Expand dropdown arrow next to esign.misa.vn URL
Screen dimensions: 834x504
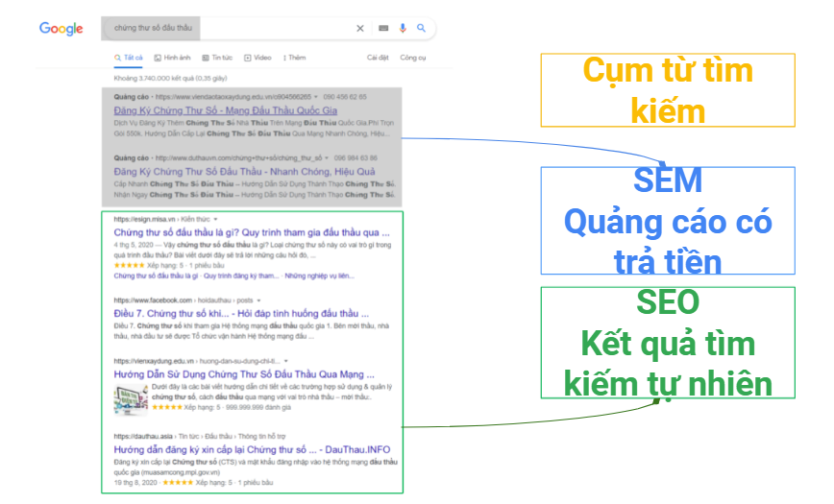pyautogui.click(x=215, y=220)
